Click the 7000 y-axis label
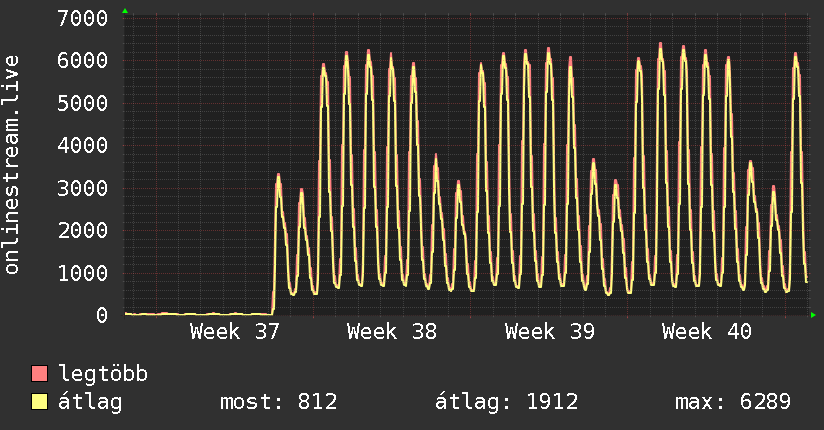This screenshot has height=430, width=824. [x=83, y=19]
